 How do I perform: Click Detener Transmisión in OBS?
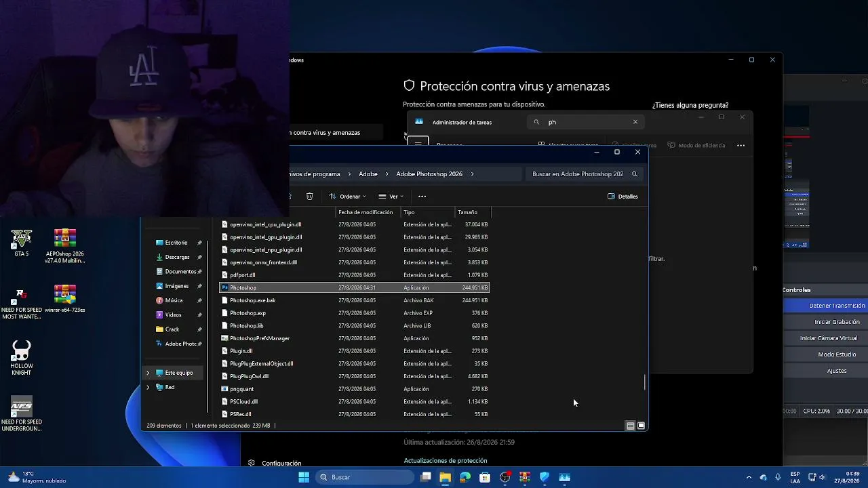pos(837,306)
